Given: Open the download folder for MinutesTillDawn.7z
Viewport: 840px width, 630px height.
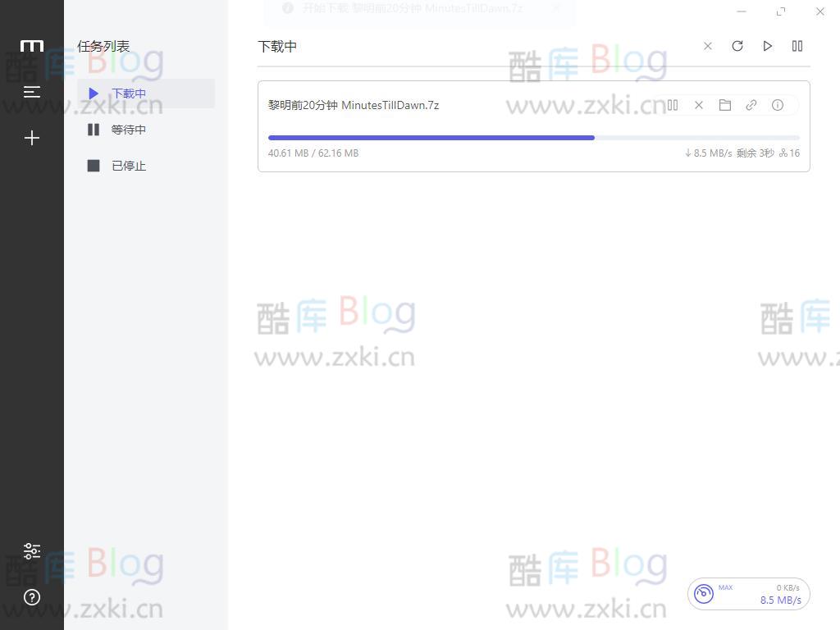Looking at the screenshot, I should (x=724, y=105).
